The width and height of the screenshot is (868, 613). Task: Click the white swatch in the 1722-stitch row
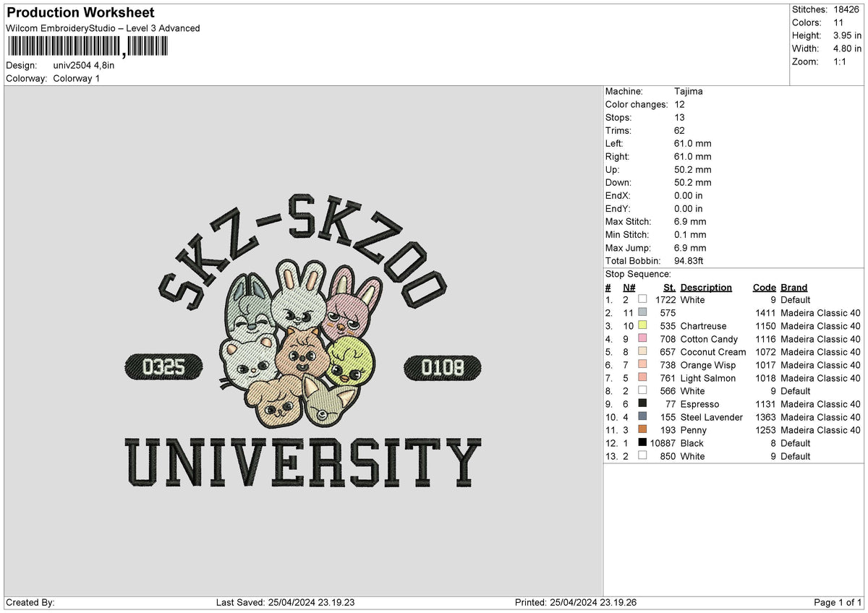642,299
